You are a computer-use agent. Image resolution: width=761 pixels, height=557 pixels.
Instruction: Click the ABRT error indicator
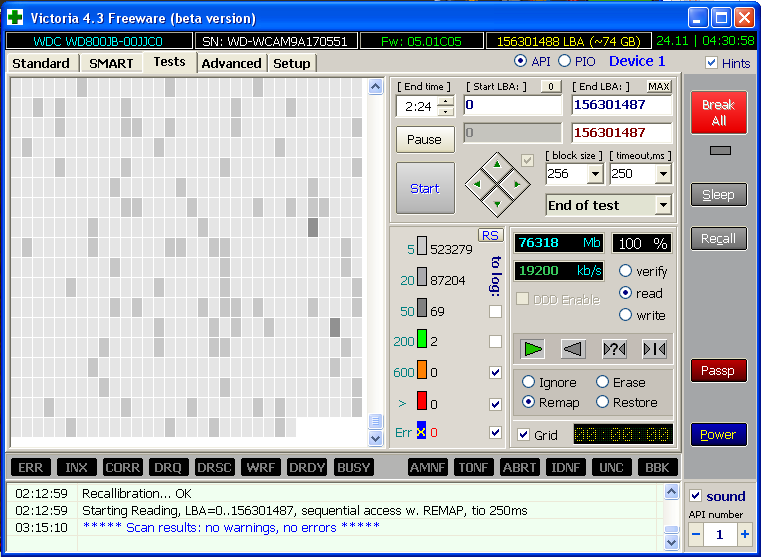(519, 467)
